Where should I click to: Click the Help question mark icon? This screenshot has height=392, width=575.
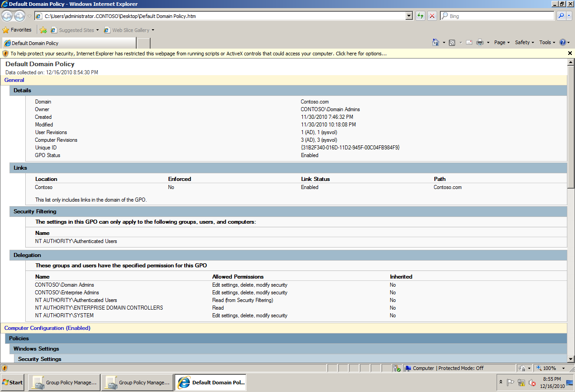564,42
